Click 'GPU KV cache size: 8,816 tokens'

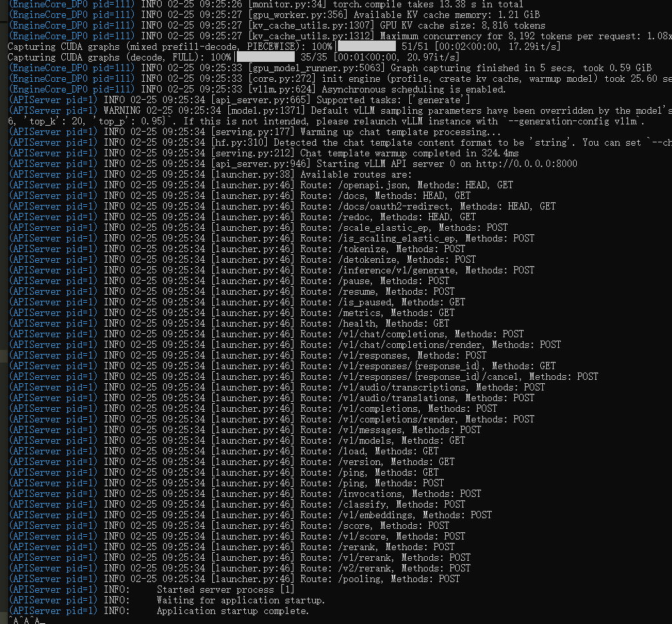463,26
